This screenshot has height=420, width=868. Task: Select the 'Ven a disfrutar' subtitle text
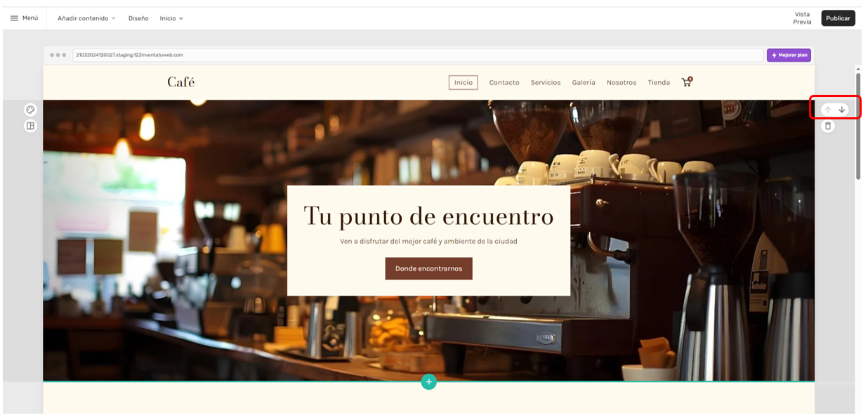pos(428,241)
